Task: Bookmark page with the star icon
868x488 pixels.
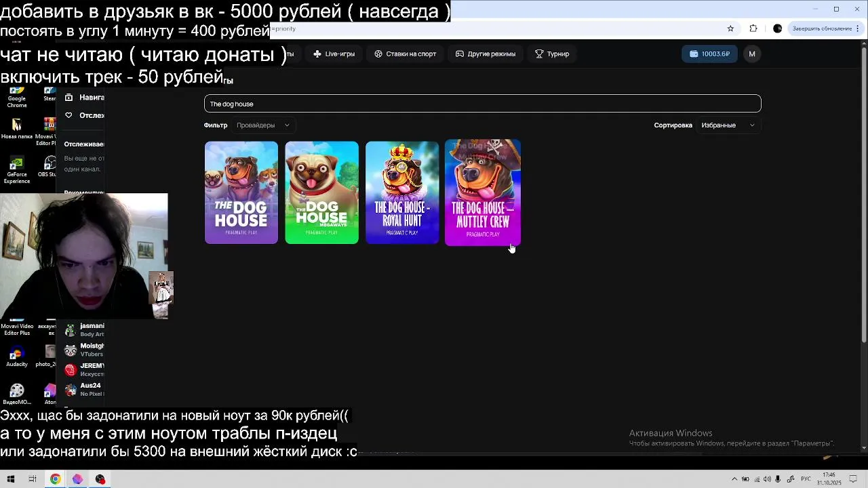Action: click(730, 28)
